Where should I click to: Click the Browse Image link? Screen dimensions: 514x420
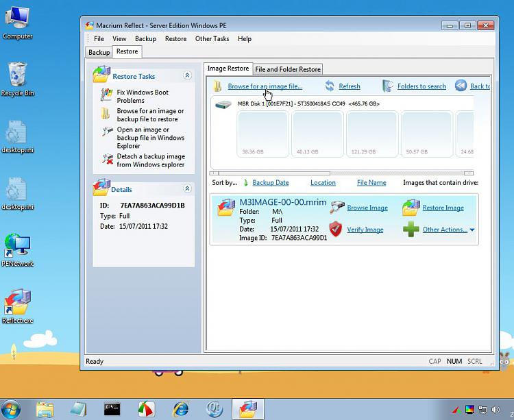[x=367, y=208]
